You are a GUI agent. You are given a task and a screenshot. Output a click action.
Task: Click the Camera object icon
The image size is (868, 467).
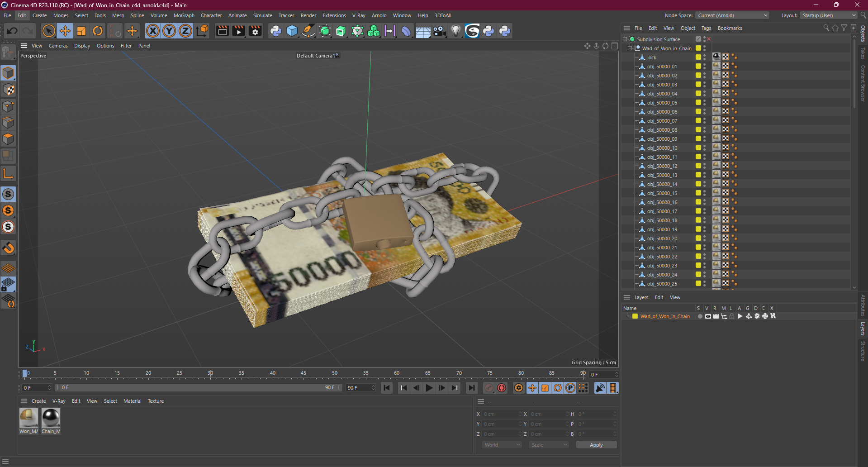[x=439, y=31]
